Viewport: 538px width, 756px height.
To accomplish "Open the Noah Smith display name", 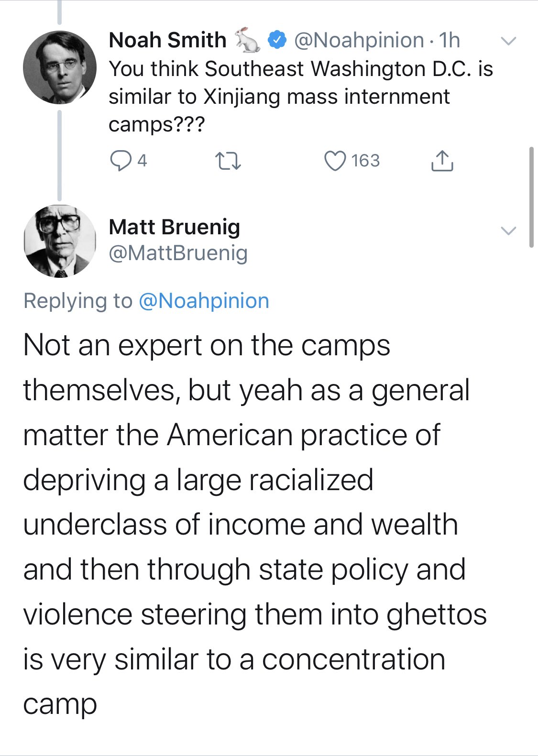I will 167,40.
